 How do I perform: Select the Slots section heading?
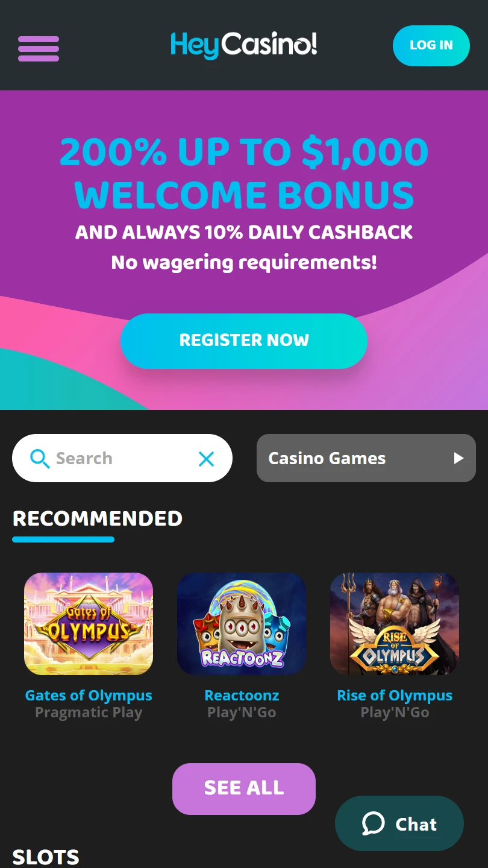[46, 857]
